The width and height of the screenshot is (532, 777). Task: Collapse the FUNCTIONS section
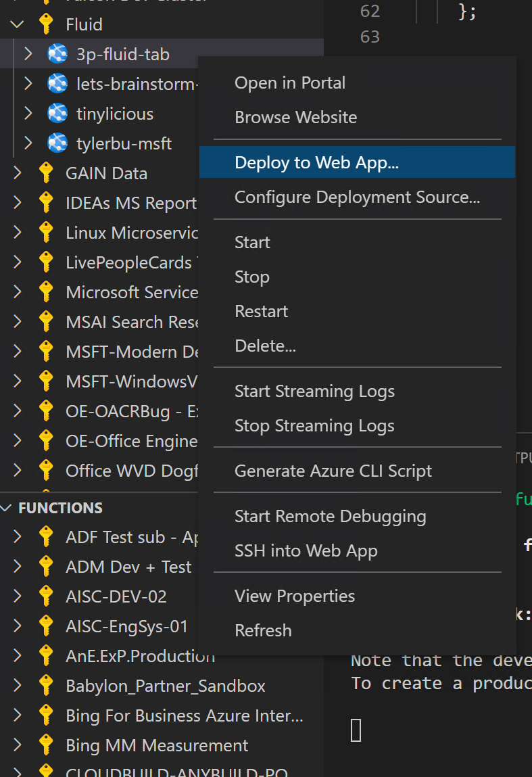click(8, 508)
